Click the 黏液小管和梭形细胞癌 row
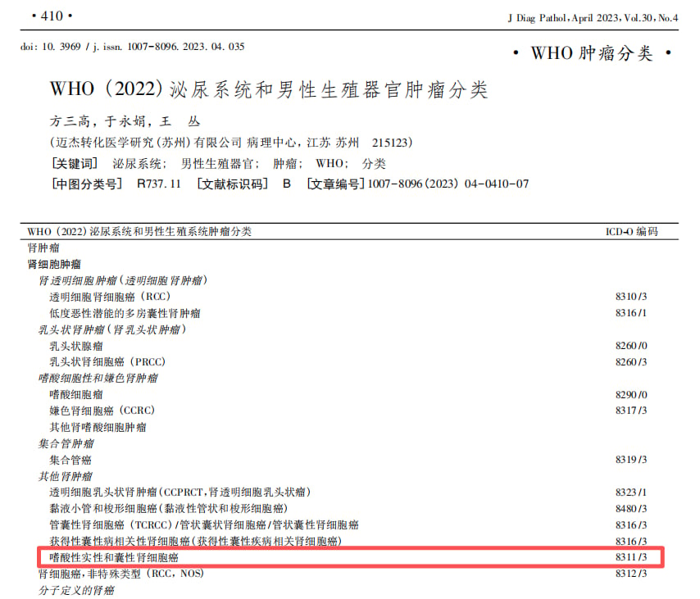 coord(169,508)
